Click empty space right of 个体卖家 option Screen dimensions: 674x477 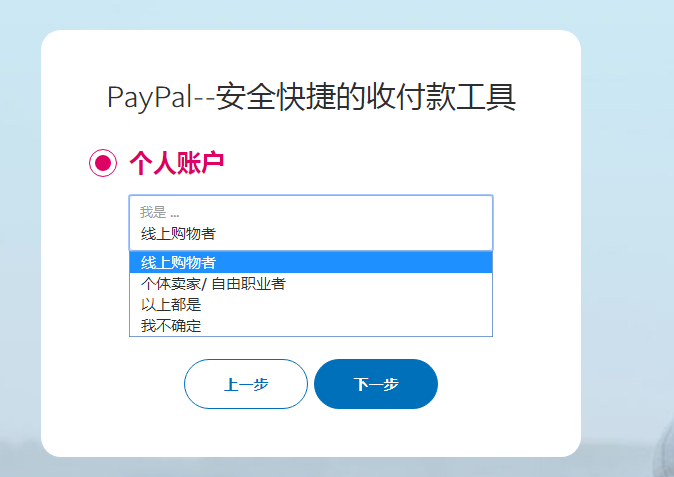coord(387,284)
